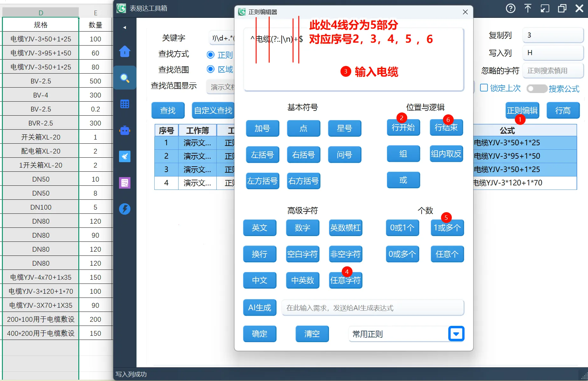This screenshot has width=588, height=381.
Task: Insert a 左括号 symbol
Action: (262, 155)
